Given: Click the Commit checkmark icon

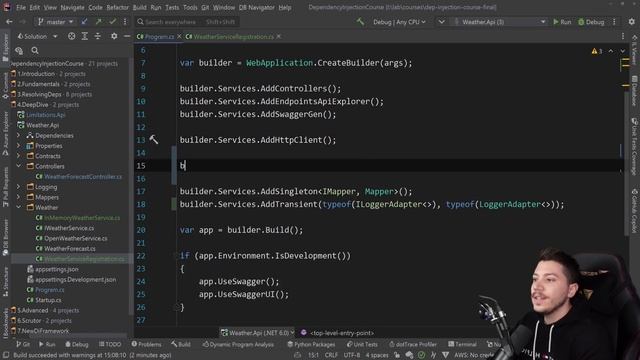Looking at the screenshot, I should [112, 22].
